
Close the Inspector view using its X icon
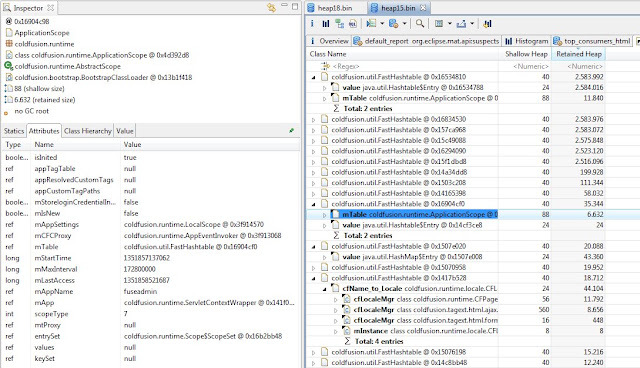pos(50,8)
